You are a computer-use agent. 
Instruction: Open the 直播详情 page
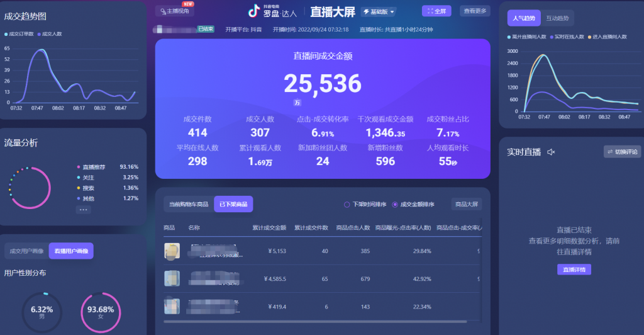(x=574, y=270)
